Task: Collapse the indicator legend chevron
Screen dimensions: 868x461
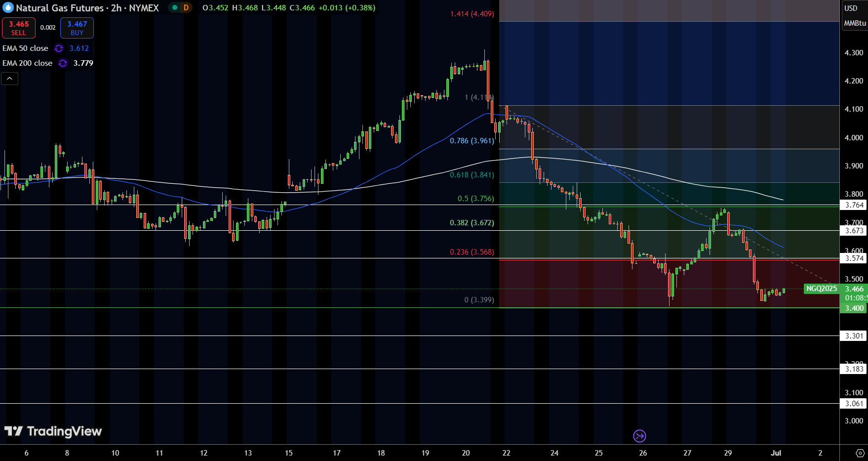Action: coord(9,79)
